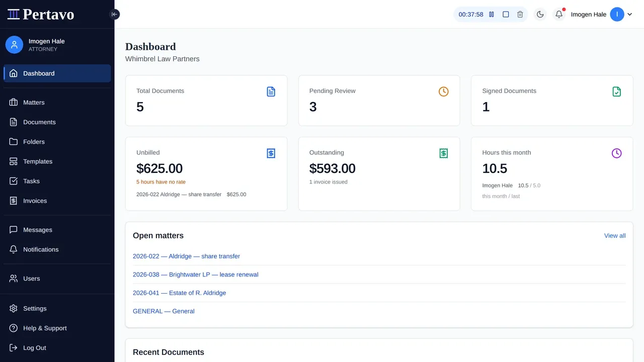The image size is (644, 362).
Task: Collapse the sidebar with the arrow button
Action: pos(114,15)
